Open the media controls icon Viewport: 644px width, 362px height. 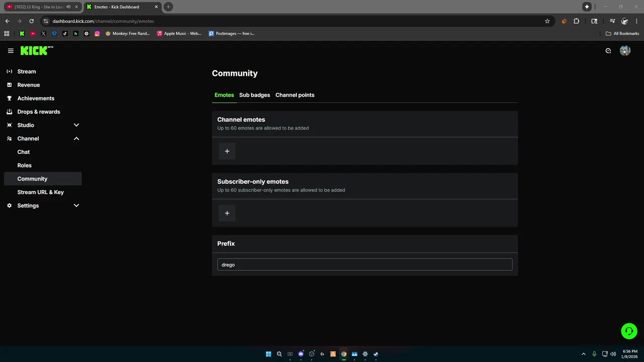pyautogui.click(x=612, y=21)
